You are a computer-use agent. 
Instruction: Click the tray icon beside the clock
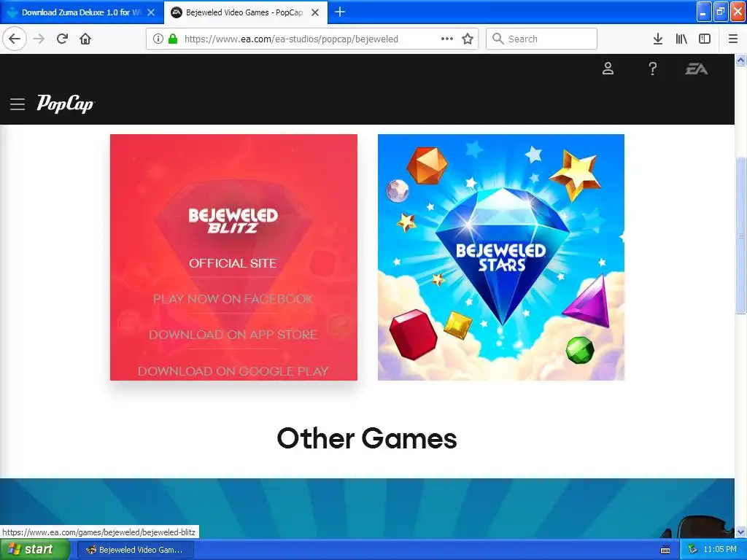pyautogui.click(x=692, y=550)
